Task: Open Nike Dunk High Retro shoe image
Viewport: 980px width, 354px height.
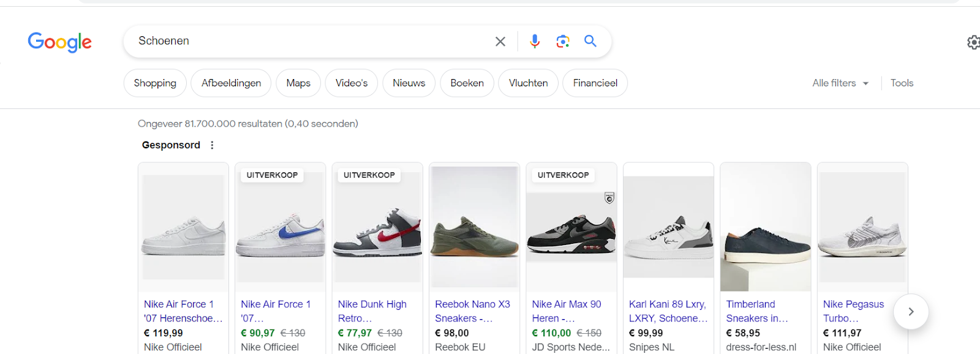Action: click(377, 227)
